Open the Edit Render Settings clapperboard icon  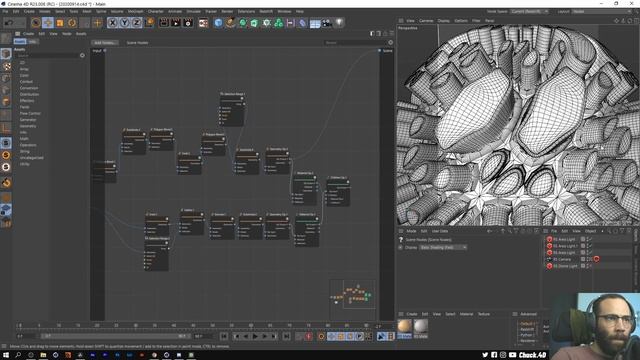[x=188, y=23]
